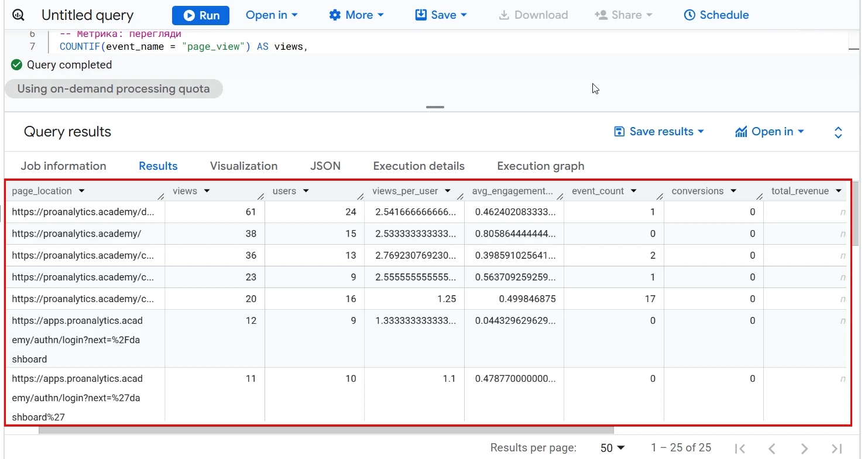Click the Download button
The width and height of the screenshot is (868, 459).
coord(533,15)
